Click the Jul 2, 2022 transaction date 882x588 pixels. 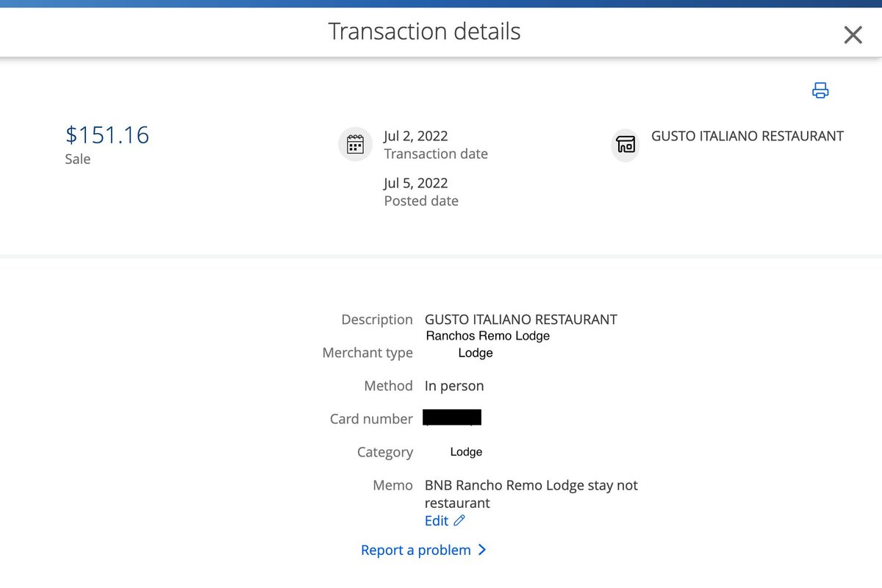coord(416,136)
